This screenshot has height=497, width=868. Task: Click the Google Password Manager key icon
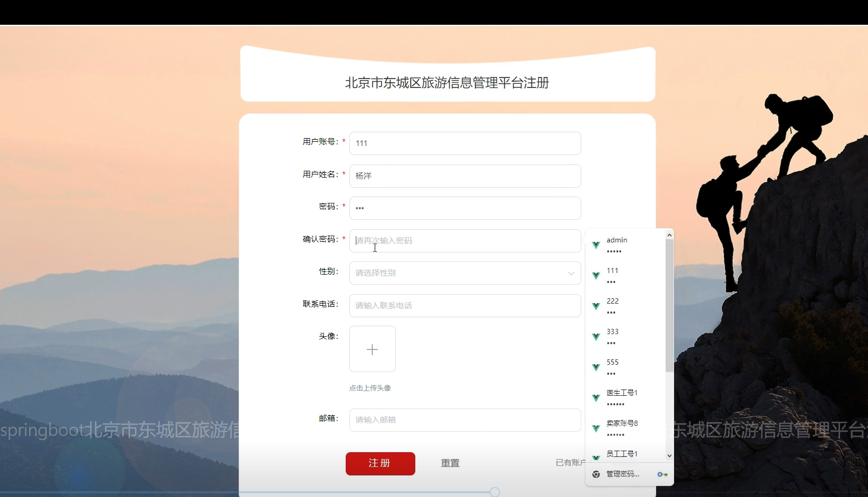[x=662, y=474]
